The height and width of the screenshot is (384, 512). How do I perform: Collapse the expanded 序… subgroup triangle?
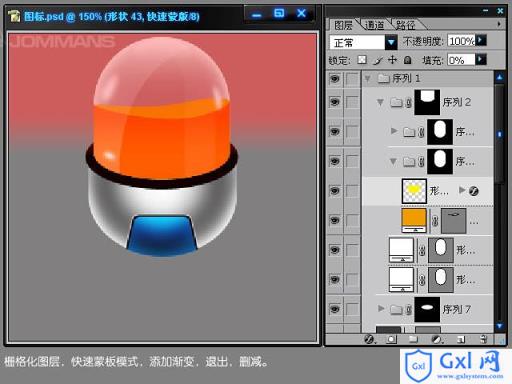click(x=394, y=162)
